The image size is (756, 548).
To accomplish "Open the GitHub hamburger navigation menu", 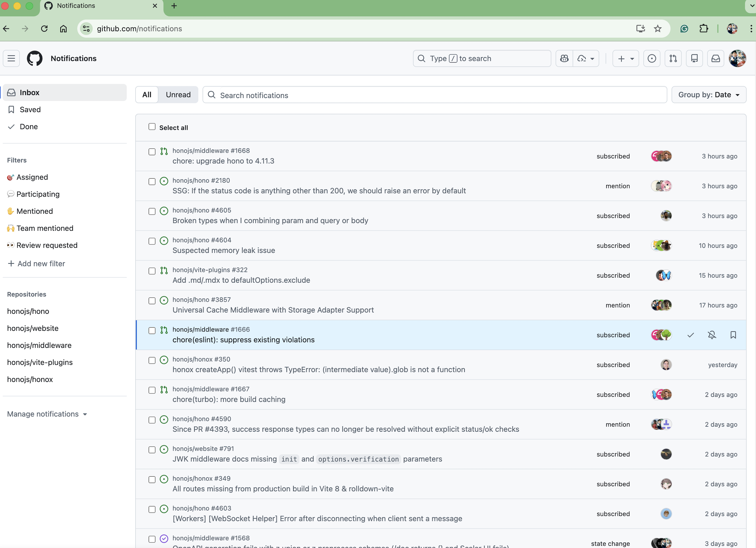I will coord(11,59).
